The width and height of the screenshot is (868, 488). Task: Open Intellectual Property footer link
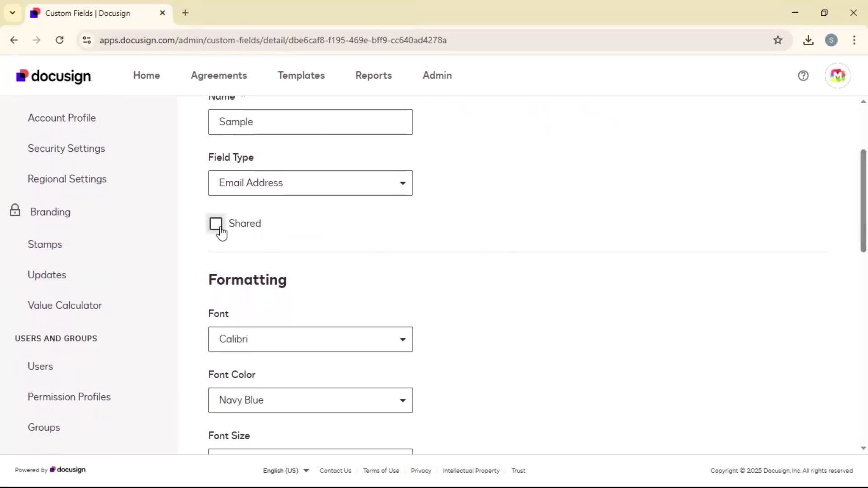[471, 470]
